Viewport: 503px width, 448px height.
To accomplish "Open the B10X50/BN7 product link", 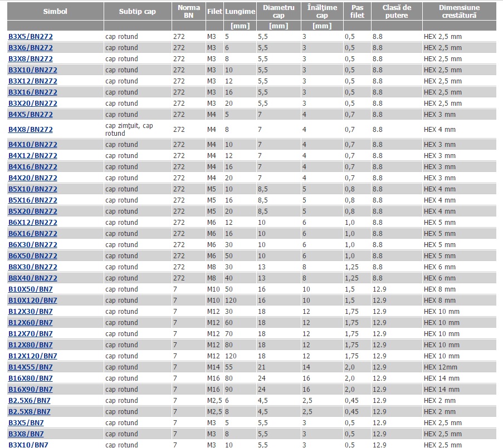I will coord(31,289).
